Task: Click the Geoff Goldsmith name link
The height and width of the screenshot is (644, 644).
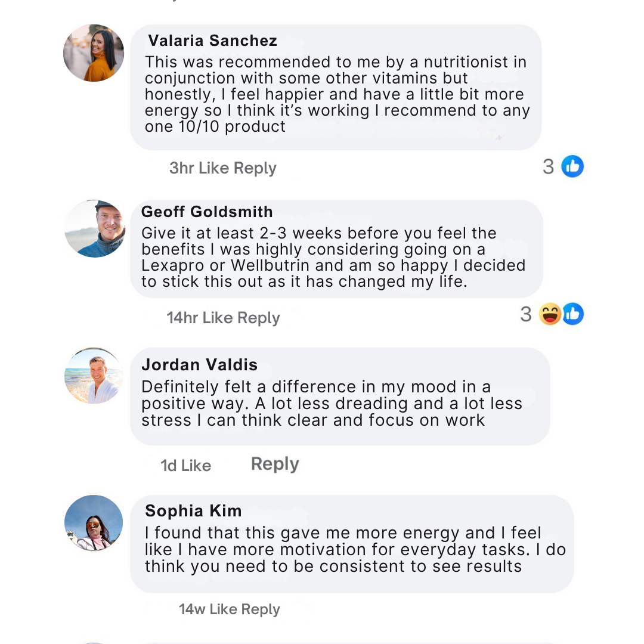Action: click(x=207, y=212)
